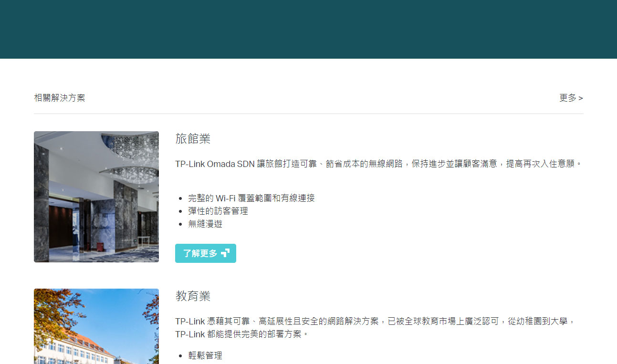The image size is (617, 364).
Task: Click the 完整的 Wi-Fi 覆蓋範圍和有線連接 bullet
Action: click(x=251, y=198)
